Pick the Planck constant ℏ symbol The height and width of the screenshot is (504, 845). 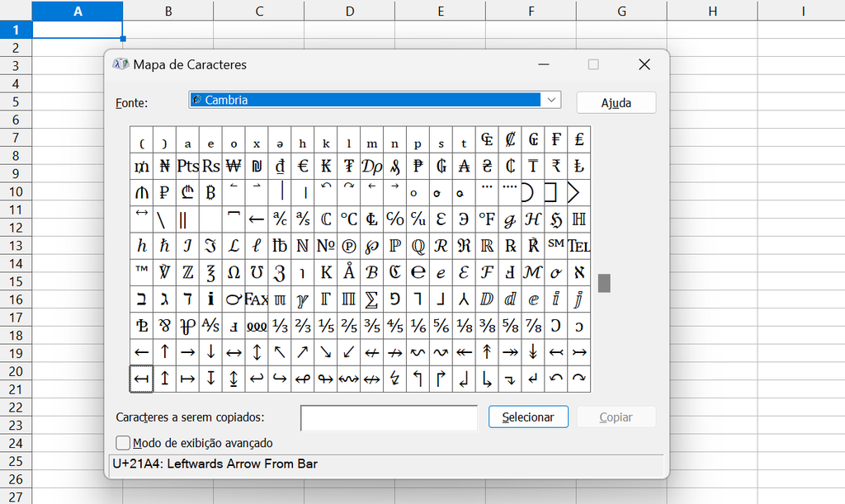pyautogui.click(x=164, y=246)
